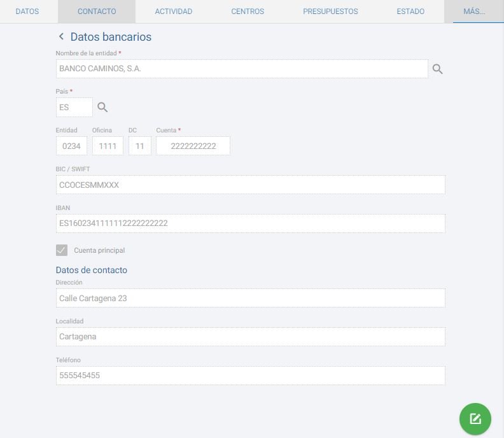The height and width of the screenshot is (438, 504).
Task: Click the search icon beside entity name
Action: pos(437,69)
